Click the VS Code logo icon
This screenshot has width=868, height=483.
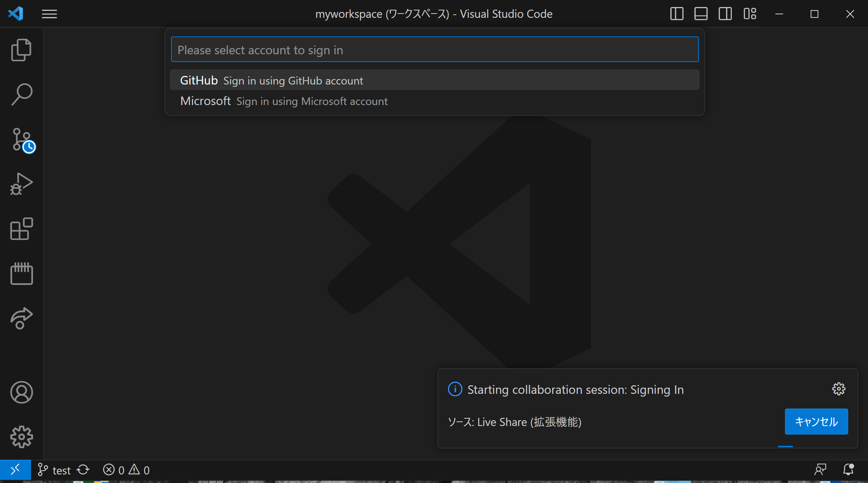pyautogui.click(x=16, y=14)
